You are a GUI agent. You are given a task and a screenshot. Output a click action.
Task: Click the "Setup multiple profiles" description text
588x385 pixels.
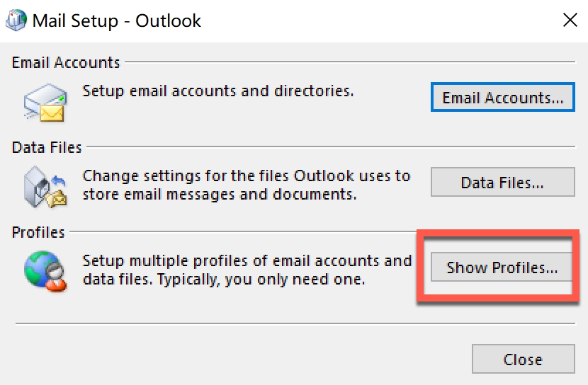click(x=247, y=270)
